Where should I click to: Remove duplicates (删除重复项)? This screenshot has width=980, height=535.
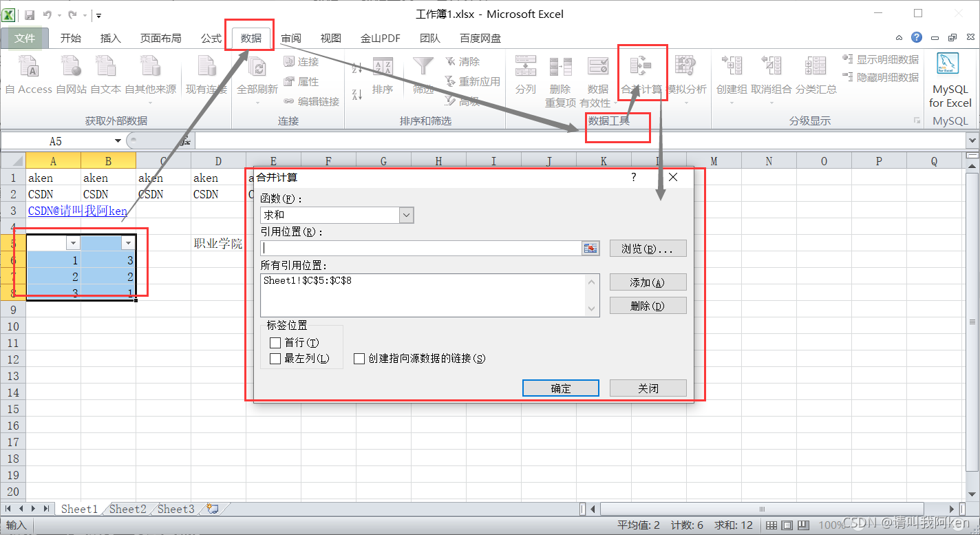coord(560,81)
